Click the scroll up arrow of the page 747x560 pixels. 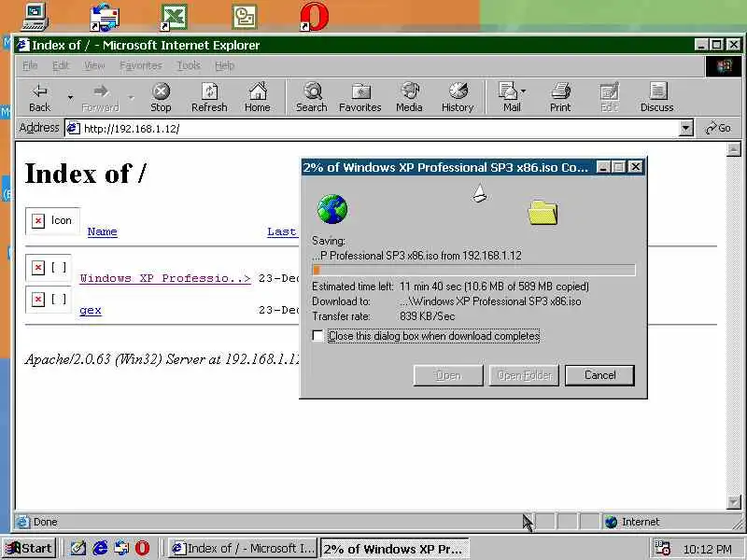734,149
